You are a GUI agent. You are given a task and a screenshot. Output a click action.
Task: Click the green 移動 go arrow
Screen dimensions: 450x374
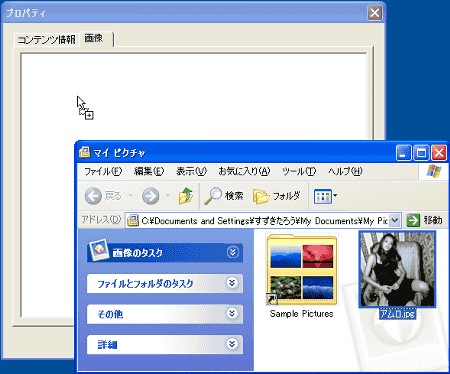point(413,220)
